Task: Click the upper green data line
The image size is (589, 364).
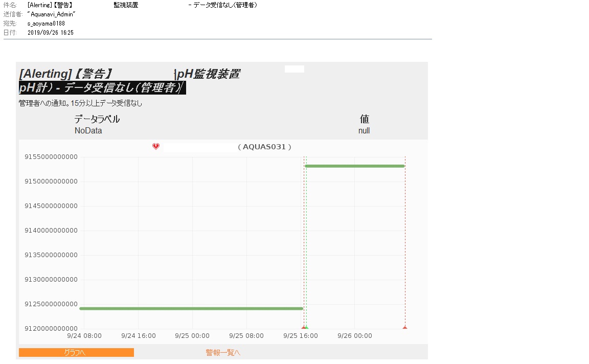Action: tap(355, 166)
